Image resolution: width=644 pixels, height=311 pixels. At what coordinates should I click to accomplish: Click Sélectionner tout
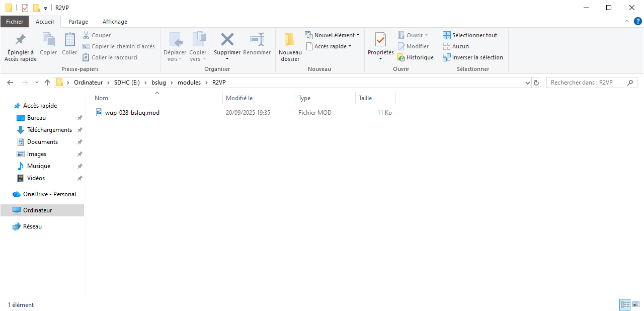(470, 35)
